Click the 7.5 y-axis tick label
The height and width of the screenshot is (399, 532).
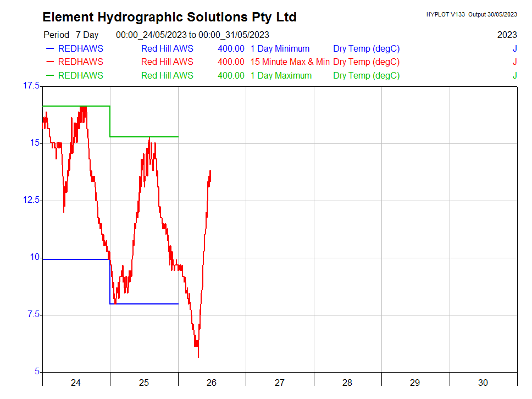pos(33,315)
